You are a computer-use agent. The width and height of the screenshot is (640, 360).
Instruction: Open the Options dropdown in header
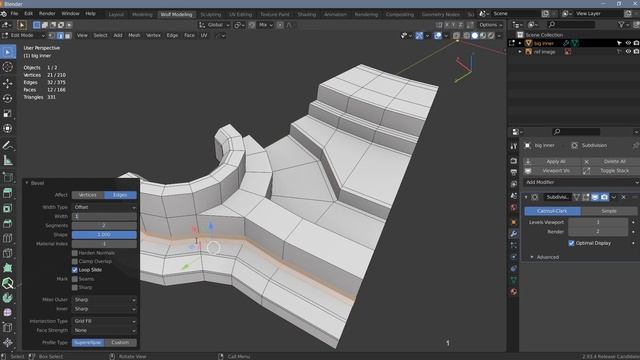tap(490, 25)
